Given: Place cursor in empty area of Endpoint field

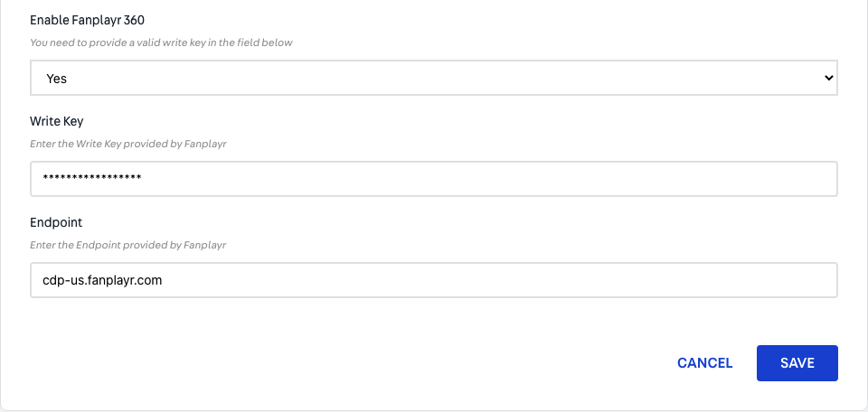Looking at the screenshot, I should pos(498,280).
